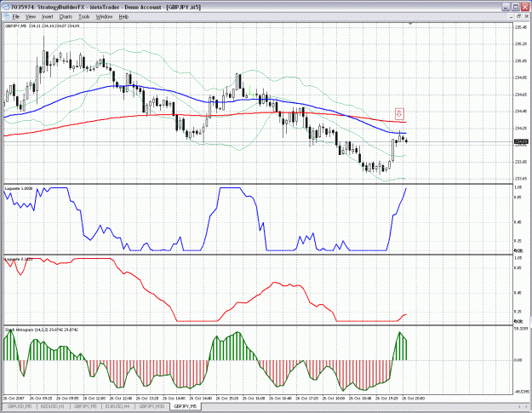The height and width of the screenshot is (413, 532).
Task: Switch to the GBPUSD,M5 chart tab
Action: point(20,406)
